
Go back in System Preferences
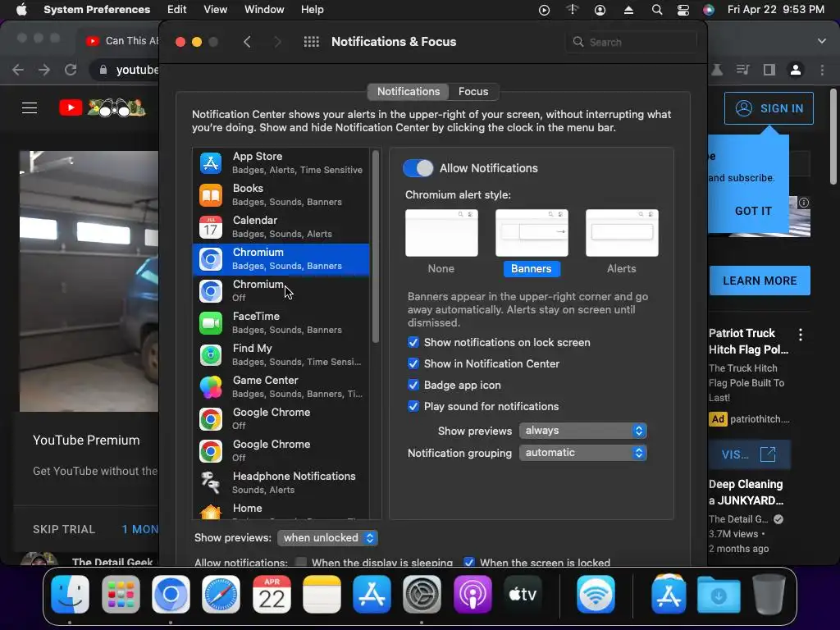click(x=247, y=42)
